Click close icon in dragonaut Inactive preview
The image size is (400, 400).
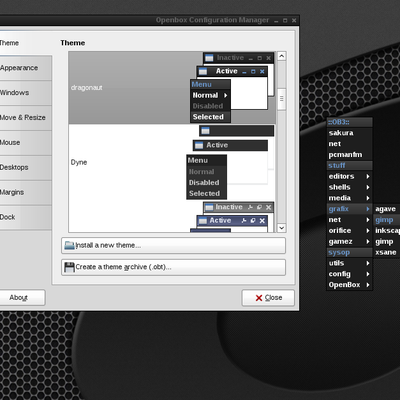pos(268,58)
